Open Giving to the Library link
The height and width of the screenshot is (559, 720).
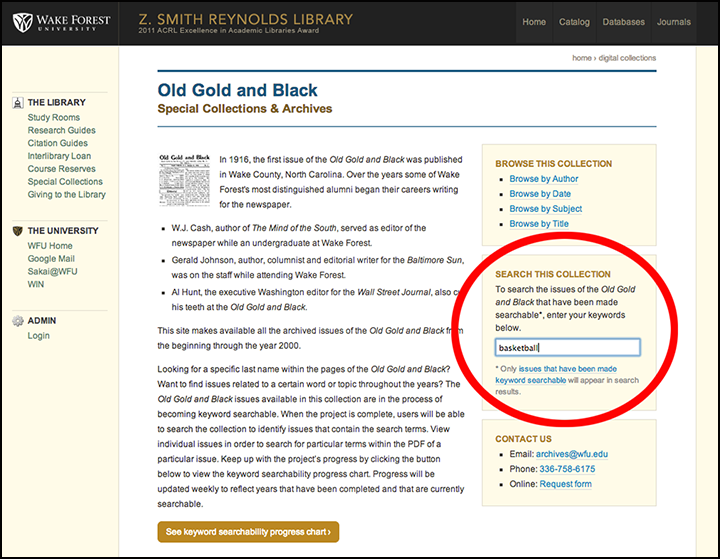click(67, 195)
